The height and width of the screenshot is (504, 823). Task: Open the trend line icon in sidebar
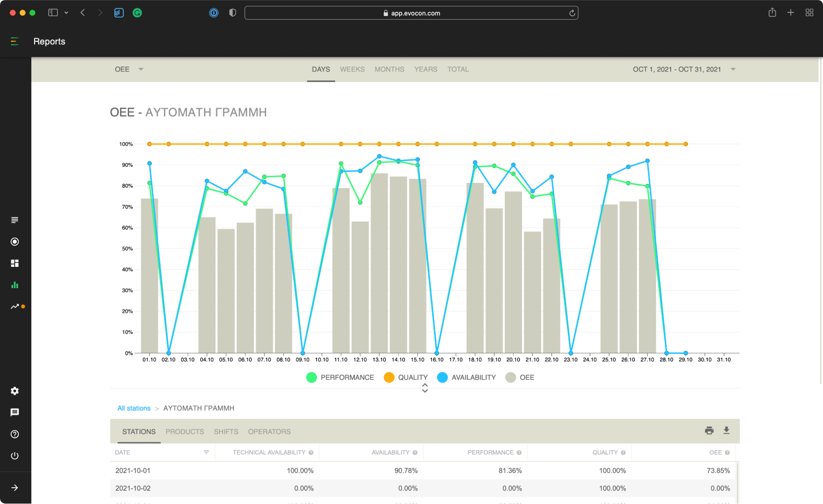(x=15, y=306)
